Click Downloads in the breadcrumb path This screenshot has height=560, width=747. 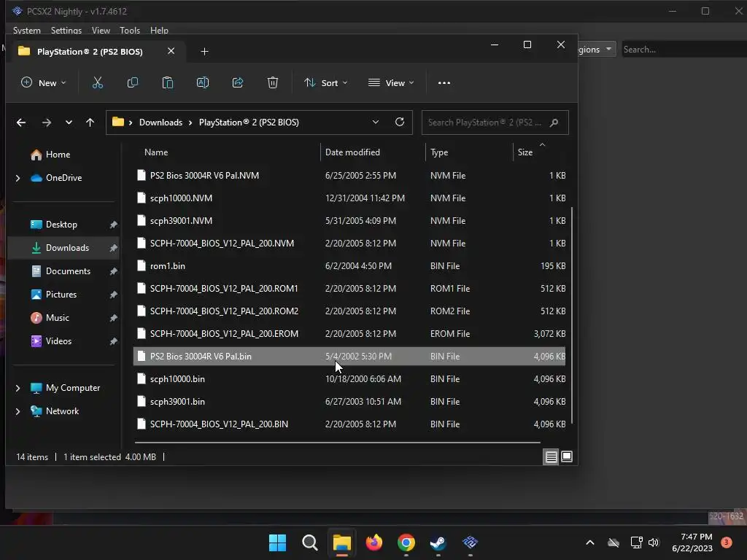[160, 122]
